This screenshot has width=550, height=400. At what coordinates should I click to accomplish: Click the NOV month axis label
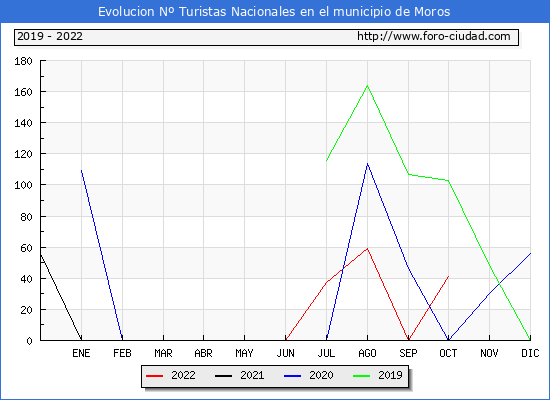pyautogui.click(x=489, y=353)
